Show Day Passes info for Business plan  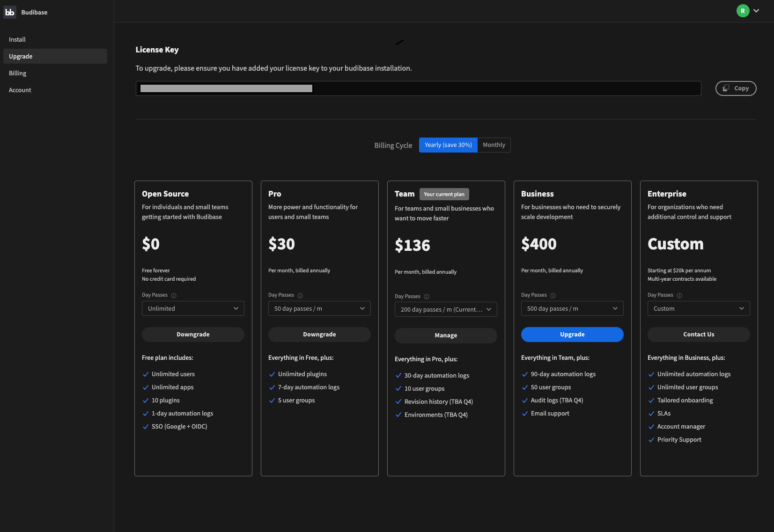(553, 296)
